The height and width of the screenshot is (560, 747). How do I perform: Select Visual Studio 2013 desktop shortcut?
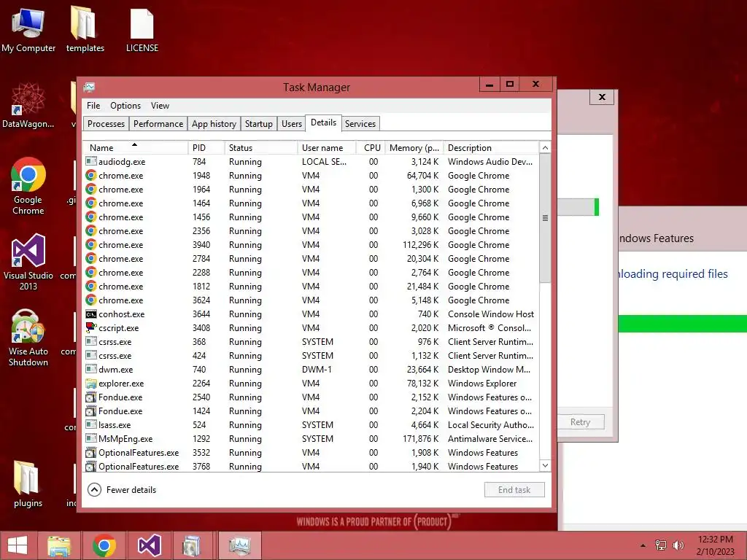click(28, 262)
